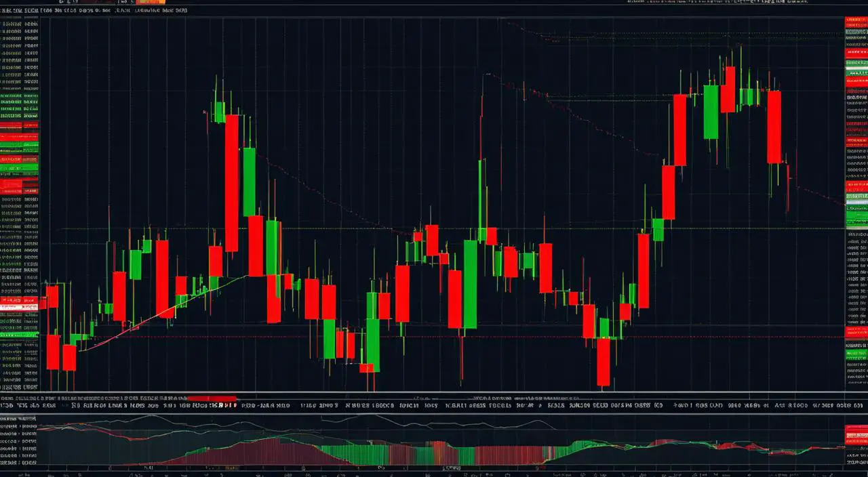Select the lowest red candle at bottom-right dip
The height and width of the screenshot is (477, 868).
pos(603,361)
